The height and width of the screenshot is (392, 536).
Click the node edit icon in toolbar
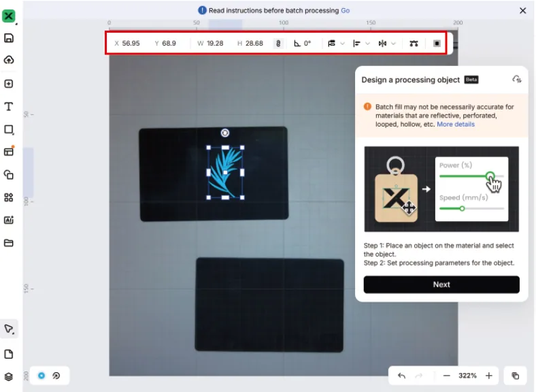pyautogui.click(x=414, y=44)
